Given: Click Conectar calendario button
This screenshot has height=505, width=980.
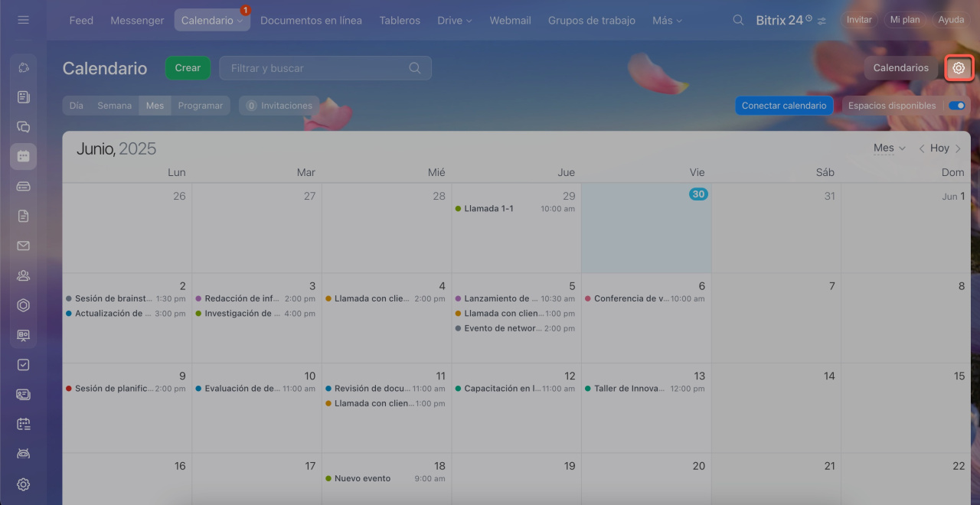Looking at the screenshot, I should 784,106.
